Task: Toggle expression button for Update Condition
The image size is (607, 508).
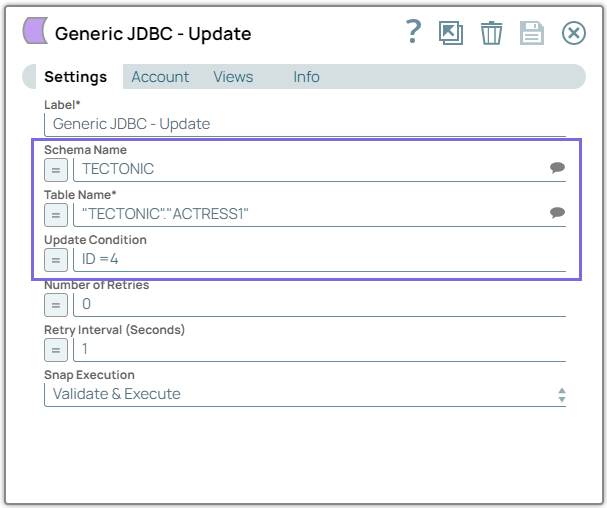Action: (56, 259)
